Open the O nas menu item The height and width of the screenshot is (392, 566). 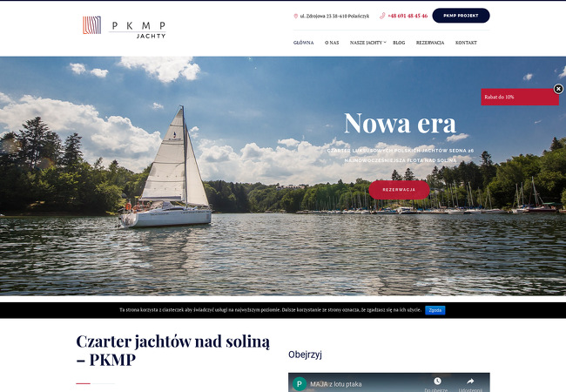click(332, 43)
